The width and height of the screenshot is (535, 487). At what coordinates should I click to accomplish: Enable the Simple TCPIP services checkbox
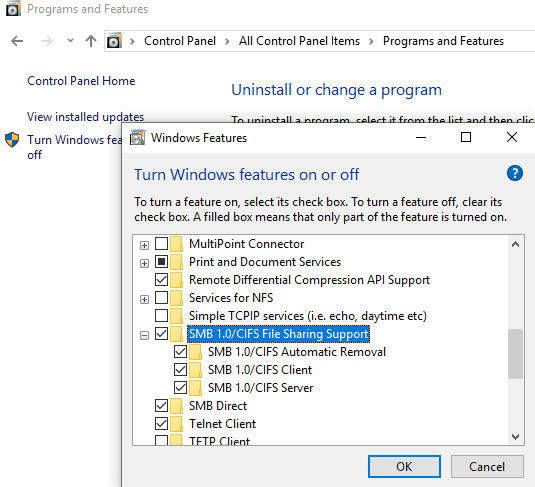(161, 316)
